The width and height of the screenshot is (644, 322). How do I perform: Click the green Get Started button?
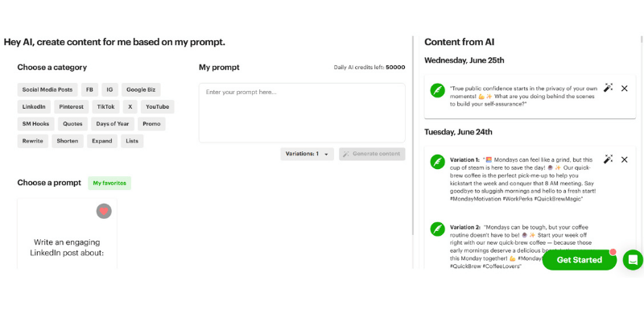click(x=579, y=260)
